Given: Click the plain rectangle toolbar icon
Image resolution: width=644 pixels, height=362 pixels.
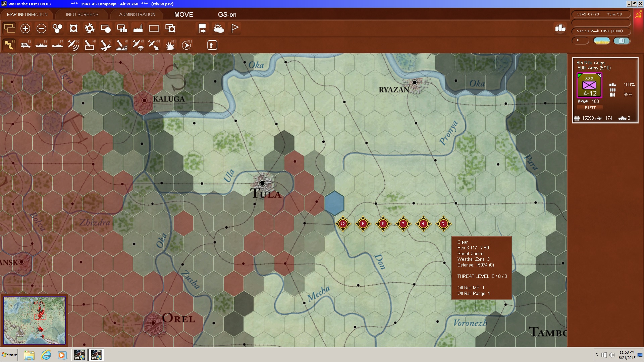Looking at the screenshot, I should coord(154,28).
